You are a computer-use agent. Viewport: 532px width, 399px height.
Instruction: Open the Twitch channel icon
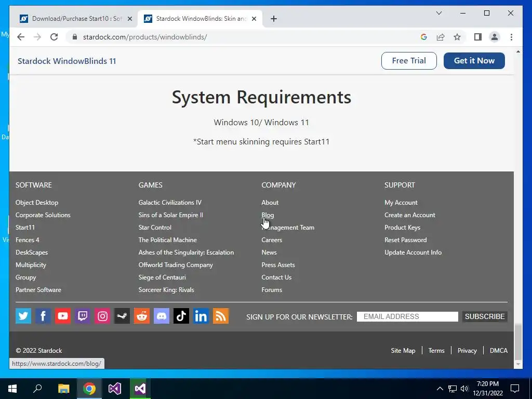(83, 316)
